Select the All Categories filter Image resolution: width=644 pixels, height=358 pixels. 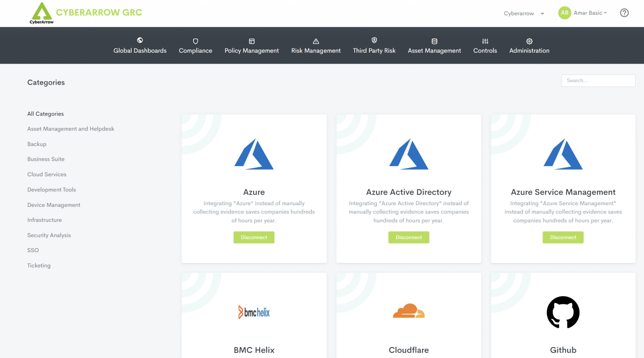[x=45, y=113]
